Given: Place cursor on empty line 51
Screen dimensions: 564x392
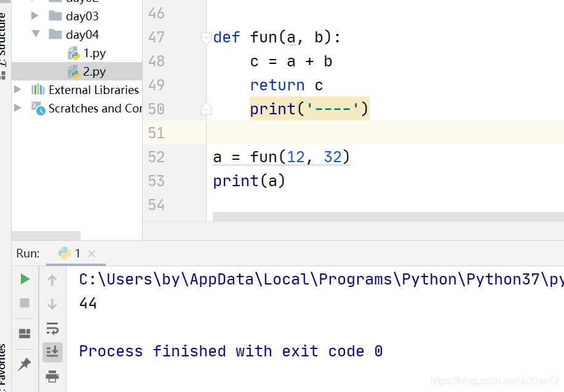Looking at the screenshot, I should coord(385,133).
